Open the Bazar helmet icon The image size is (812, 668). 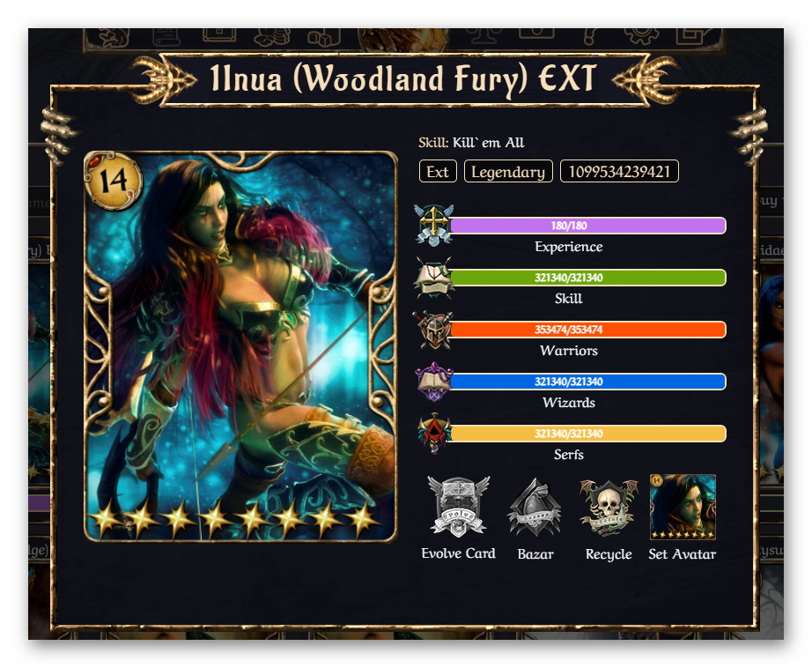[x=535, y=507]
